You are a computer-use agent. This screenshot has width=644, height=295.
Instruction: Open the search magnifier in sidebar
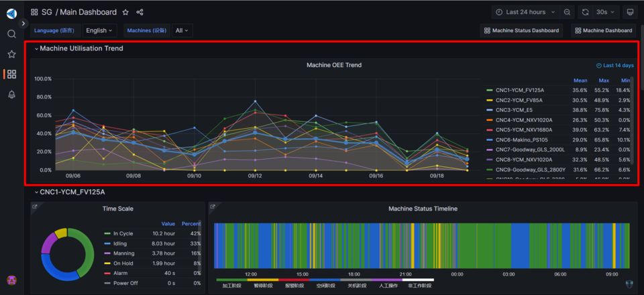11,34
